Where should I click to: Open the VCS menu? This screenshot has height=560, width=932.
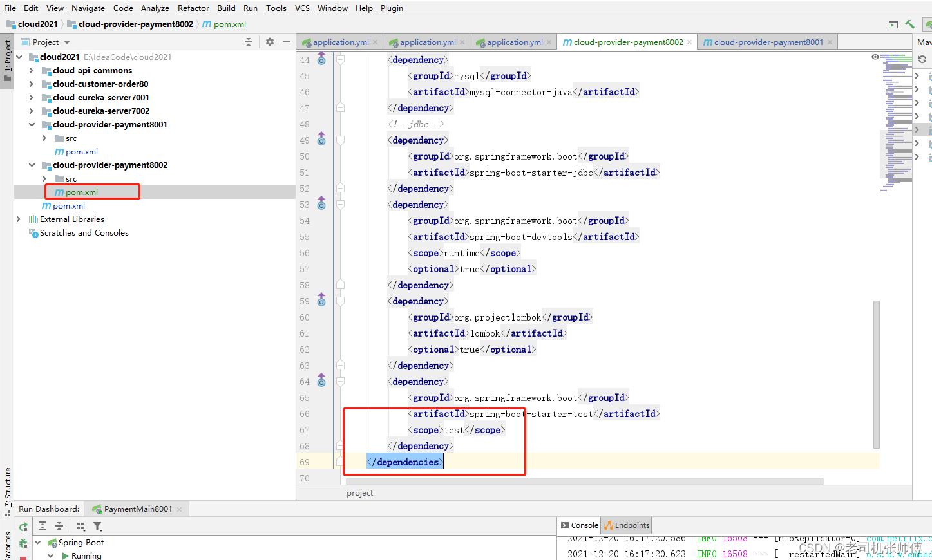302,8
